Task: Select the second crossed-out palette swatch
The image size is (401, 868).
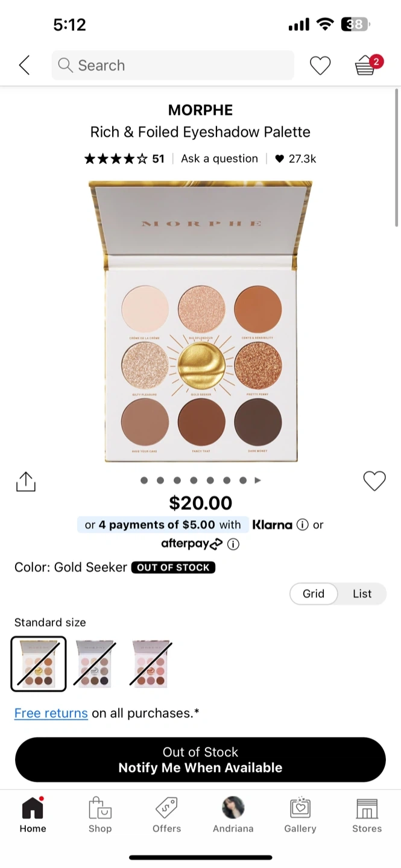Action: (x=95, y=664)
